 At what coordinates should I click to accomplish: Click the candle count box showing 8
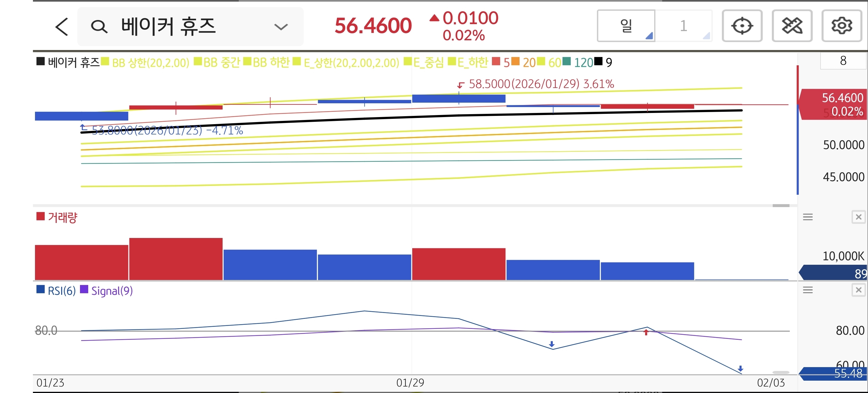(843, 61)
